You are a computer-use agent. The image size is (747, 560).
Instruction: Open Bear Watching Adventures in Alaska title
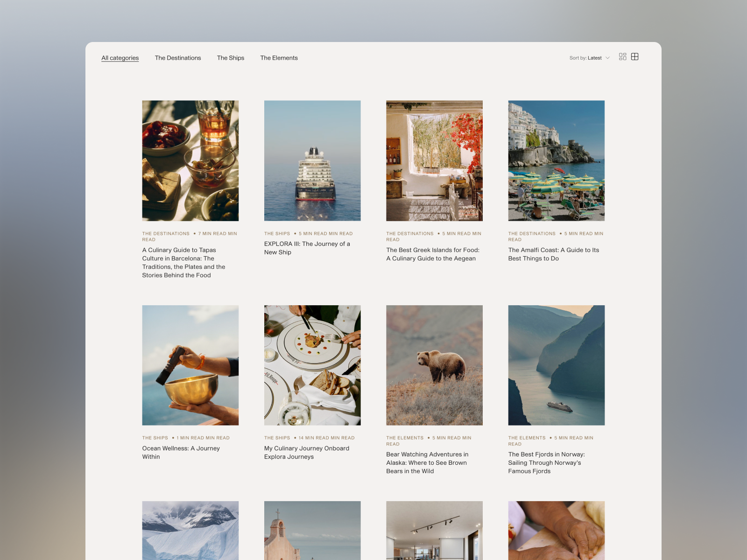[427, 463]
